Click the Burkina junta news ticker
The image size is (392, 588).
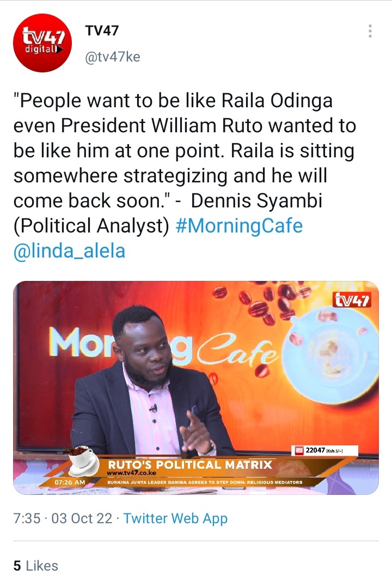tap(205, 482)
